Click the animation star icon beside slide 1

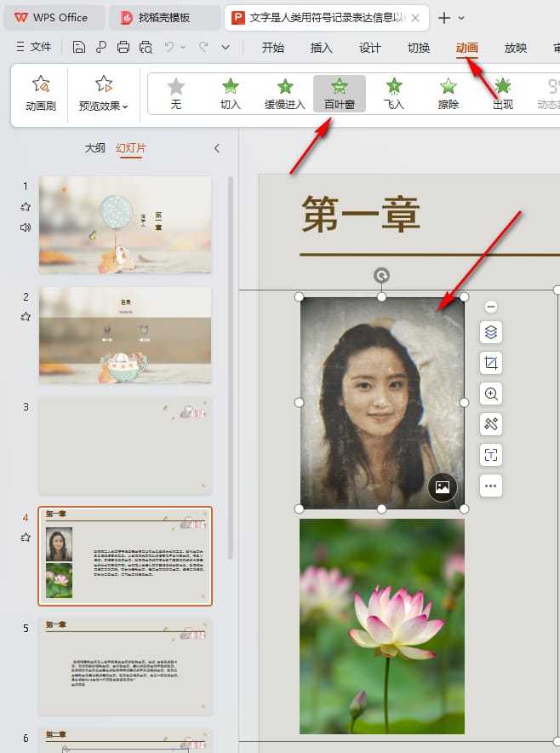26,207
